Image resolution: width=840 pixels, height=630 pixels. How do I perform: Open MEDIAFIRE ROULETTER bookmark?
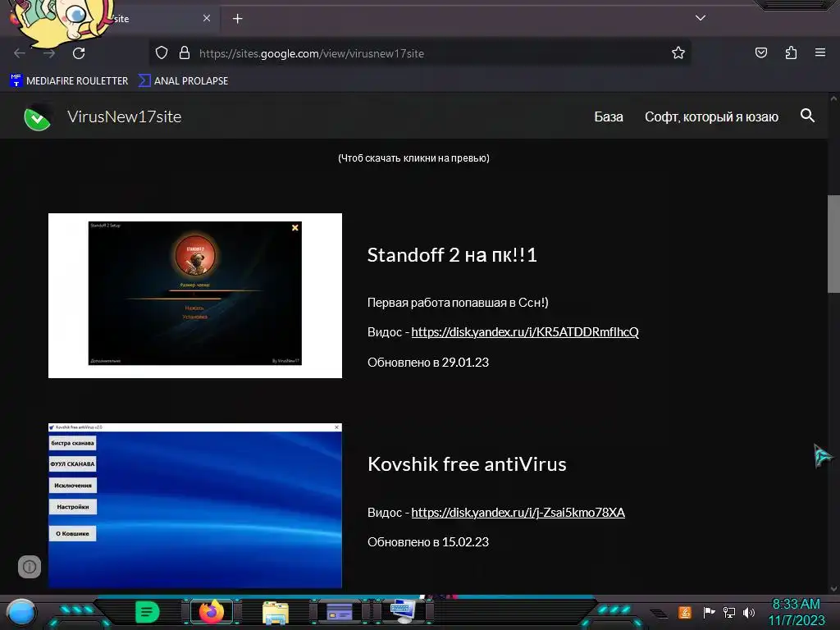point(69,81)
